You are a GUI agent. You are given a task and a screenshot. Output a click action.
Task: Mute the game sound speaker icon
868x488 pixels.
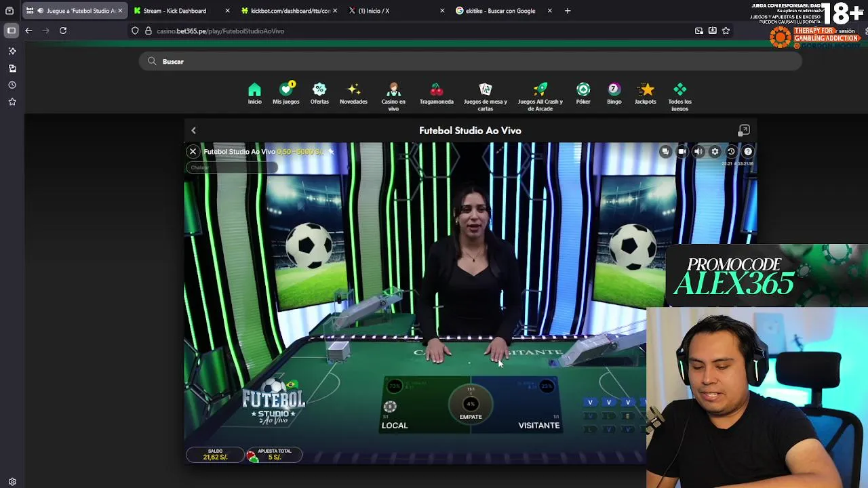[698, 152]
